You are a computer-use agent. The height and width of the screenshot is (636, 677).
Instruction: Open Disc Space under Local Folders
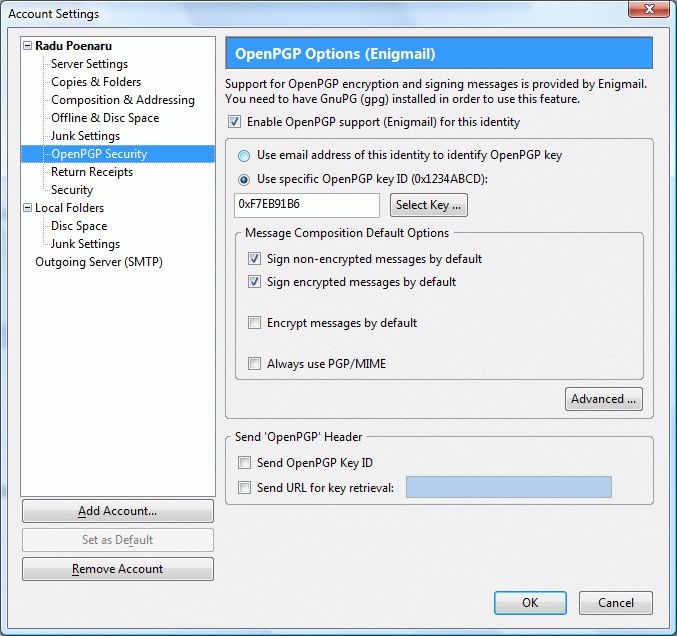pyautogui.click(x=79, y=226)
